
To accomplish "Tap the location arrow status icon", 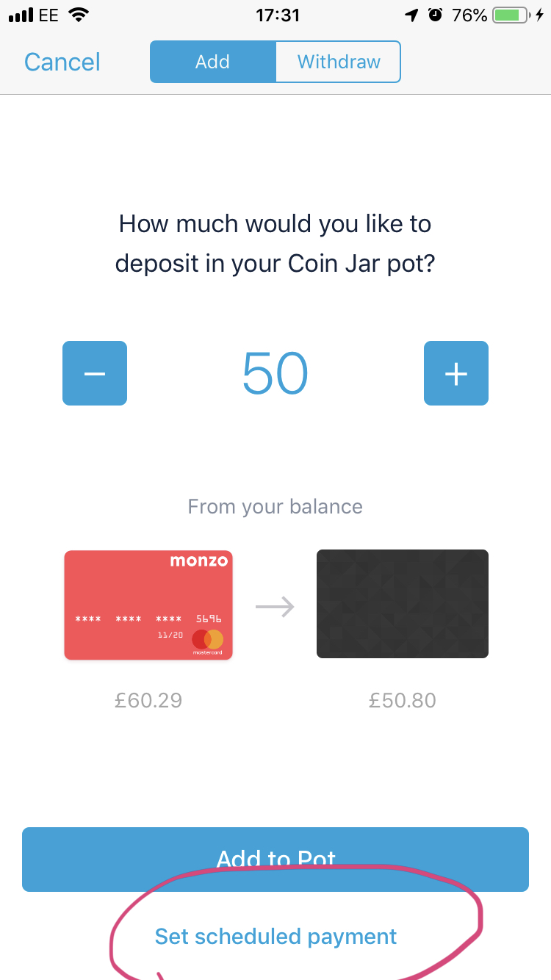I will (x=412, y=15).
